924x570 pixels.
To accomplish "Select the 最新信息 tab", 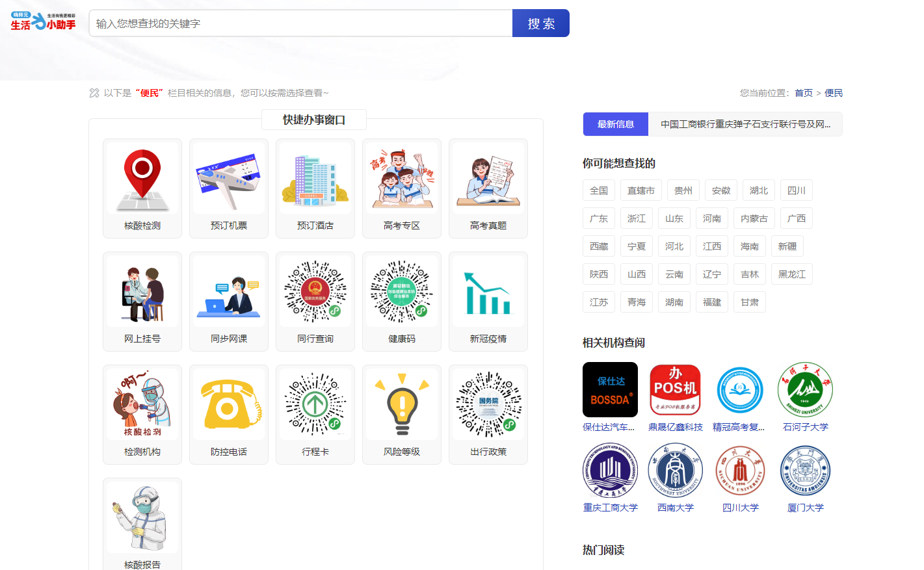I will 616,124.
